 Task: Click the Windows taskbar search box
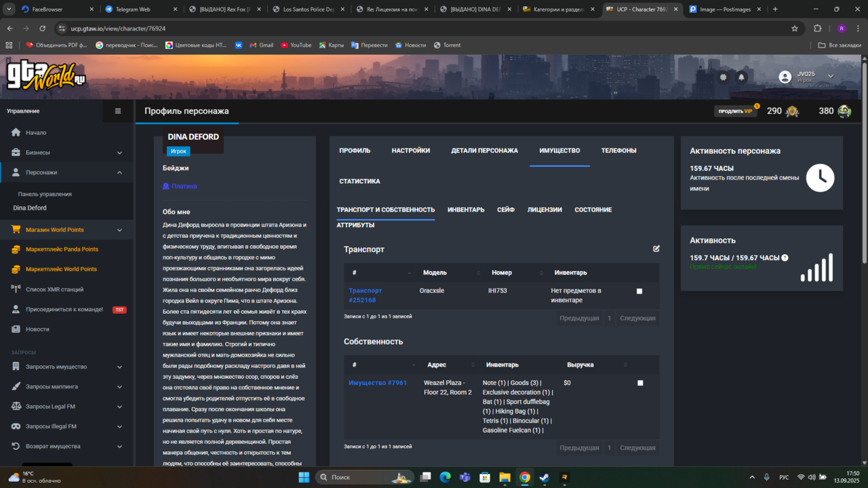click(x=364, y=477)
